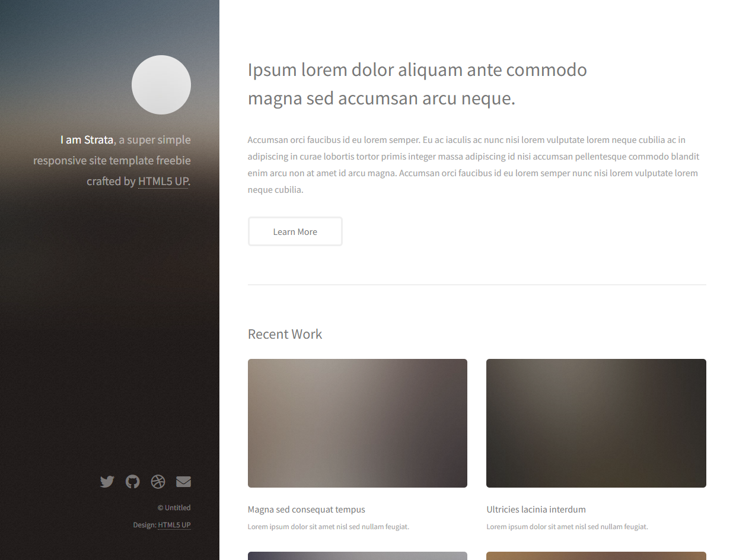Click the 'Accumsan orci faucibus' intro paragraph

[x=473, y=165]
